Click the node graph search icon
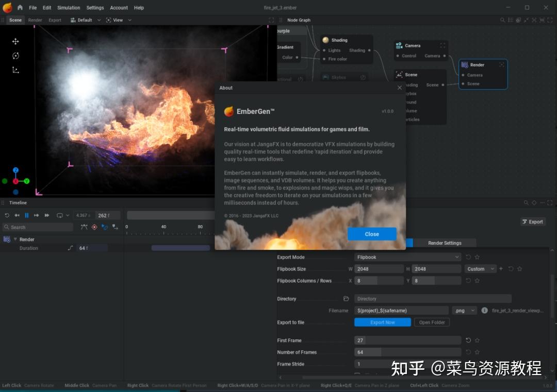 [x=502, y=20]
